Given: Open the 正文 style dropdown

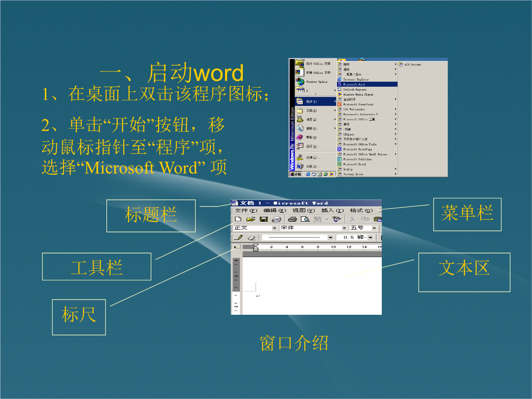Looking at the screenshot, I should [x=274, y=228].
